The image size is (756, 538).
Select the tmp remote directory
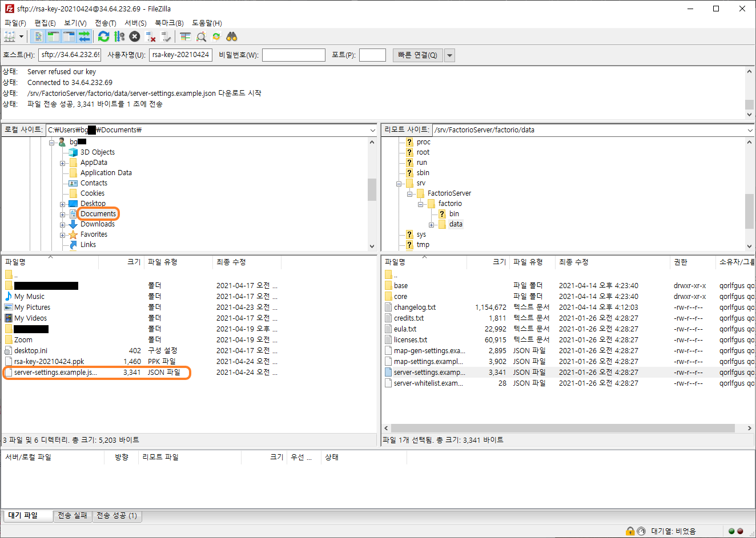423,245
